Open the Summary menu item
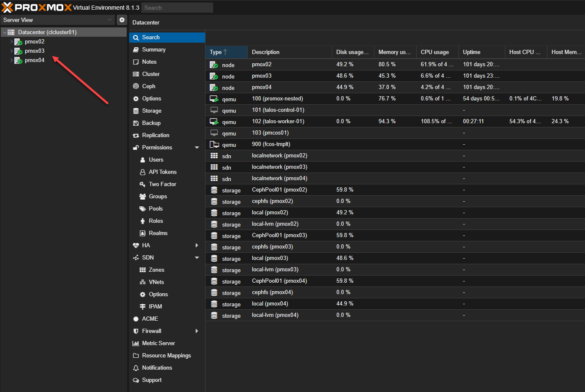 (x=154, y=49)
